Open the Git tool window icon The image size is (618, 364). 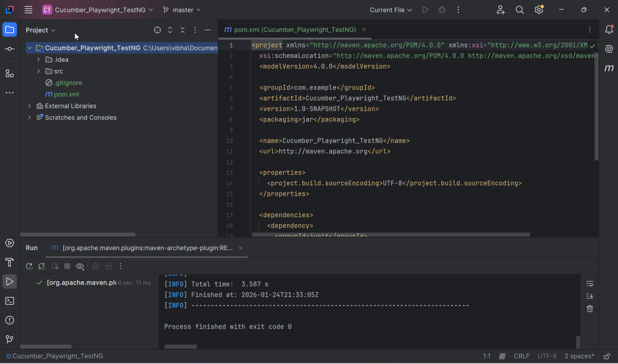pyautogui.click(x=9, y=339)
